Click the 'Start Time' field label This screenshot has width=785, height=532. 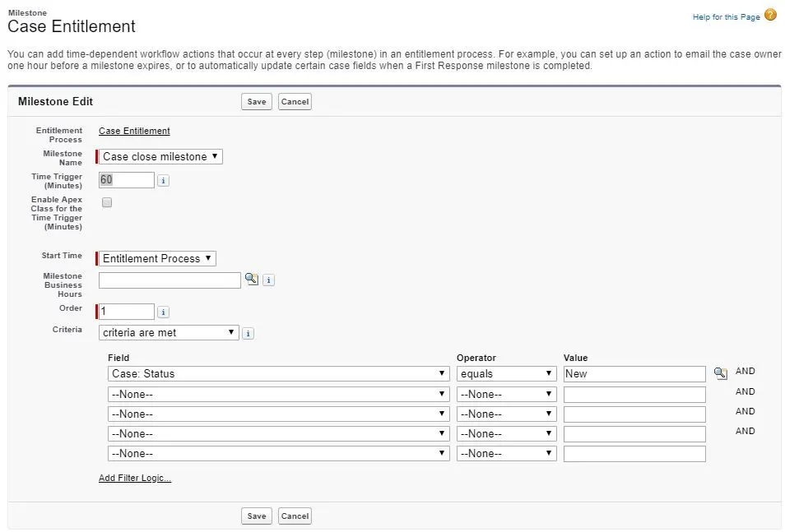tap(62, 255)
